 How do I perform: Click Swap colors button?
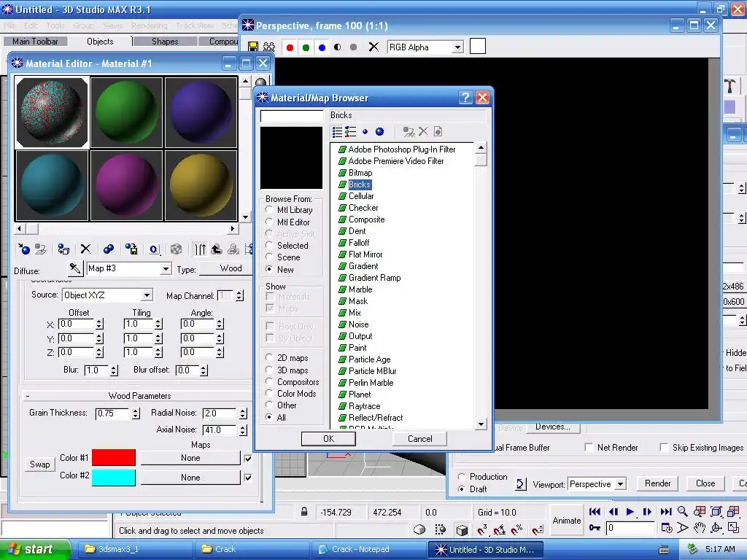(x=39, y=464)
